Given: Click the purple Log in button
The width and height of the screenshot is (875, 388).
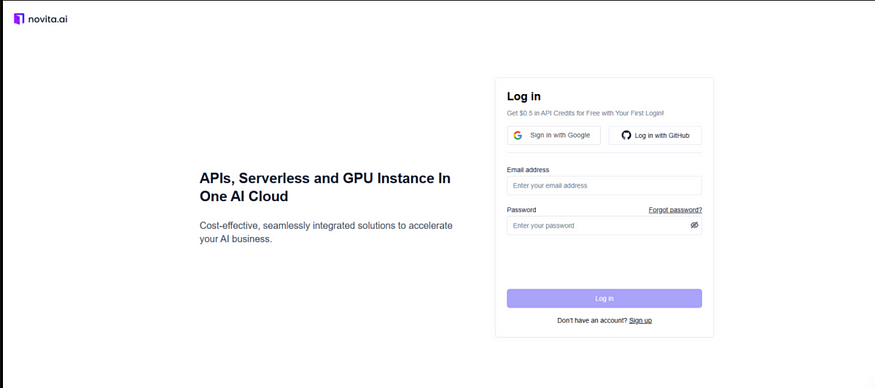Looking at the screenshot, I should (604, 298).
